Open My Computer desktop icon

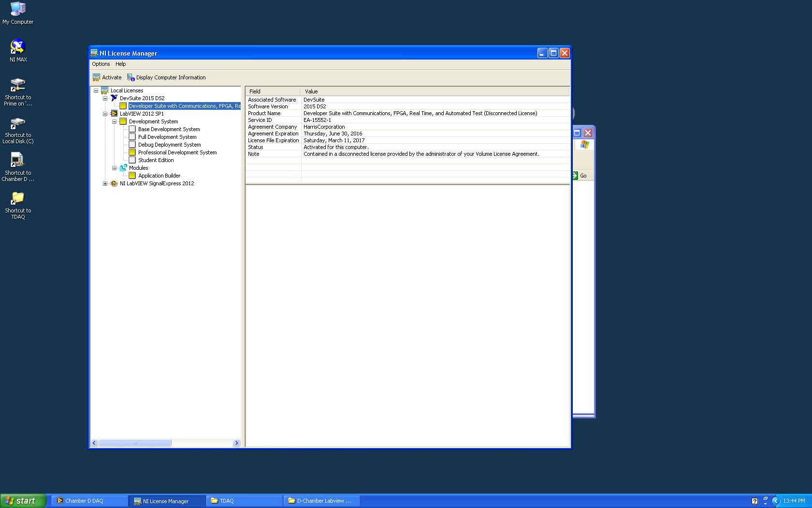(x=18, y=13)
